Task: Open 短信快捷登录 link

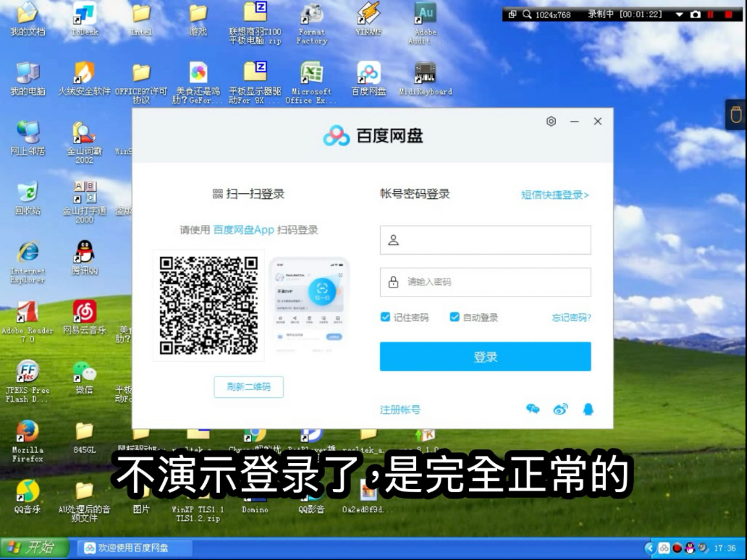Action: [x=555, y=195]
